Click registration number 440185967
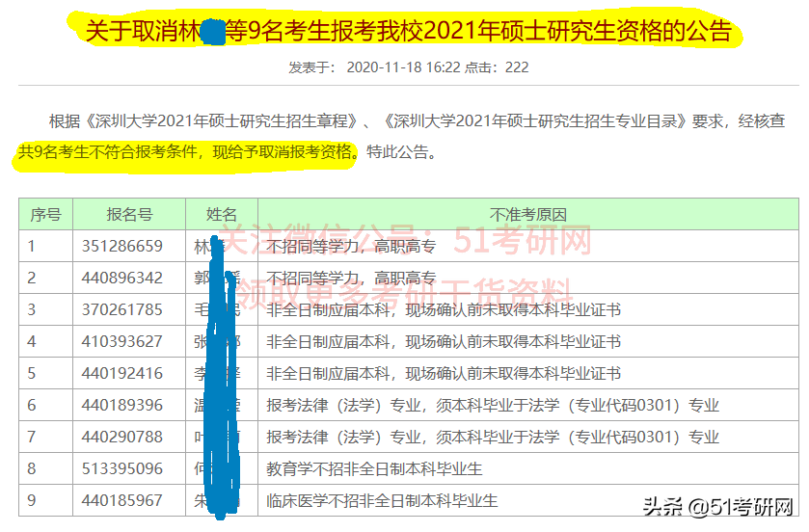Screen dimensions: 809x532 coord(121,500)
